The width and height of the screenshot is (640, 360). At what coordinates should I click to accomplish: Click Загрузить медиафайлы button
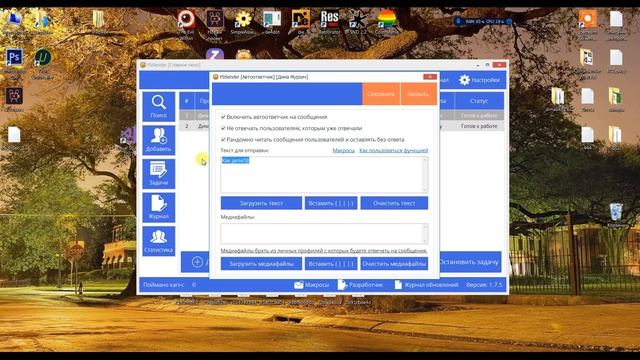tap(261, 264)
